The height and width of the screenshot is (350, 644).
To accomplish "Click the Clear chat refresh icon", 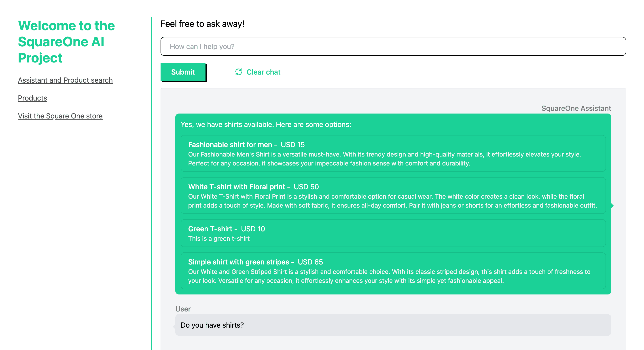I will coord(239,72).
